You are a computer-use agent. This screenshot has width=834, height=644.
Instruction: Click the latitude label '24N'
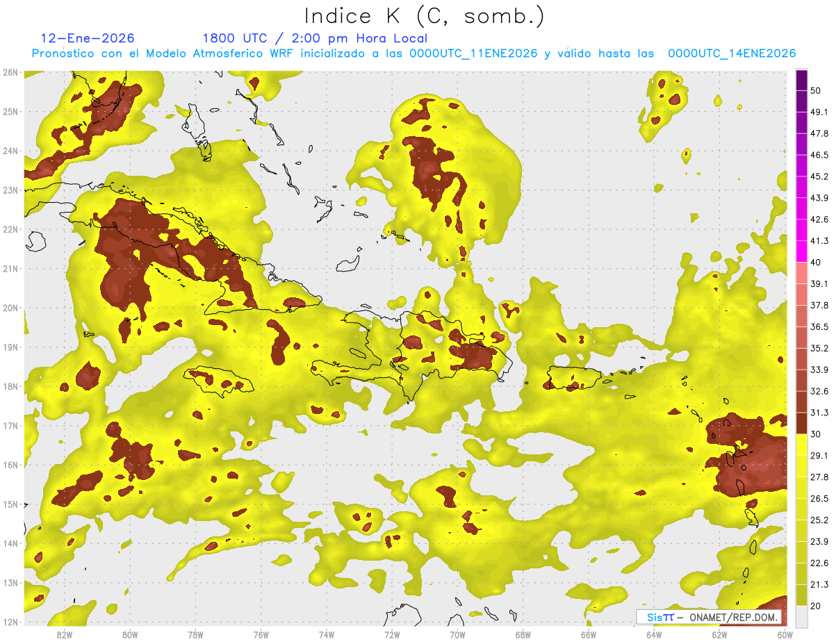pyautogui.click(x=10, y=151)
